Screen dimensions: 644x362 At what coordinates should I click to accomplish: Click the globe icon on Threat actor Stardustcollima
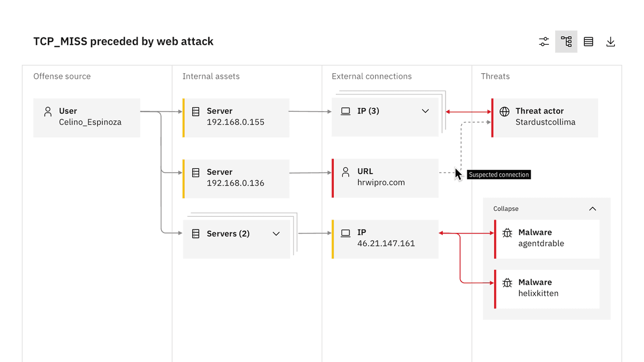pos(505,111)
